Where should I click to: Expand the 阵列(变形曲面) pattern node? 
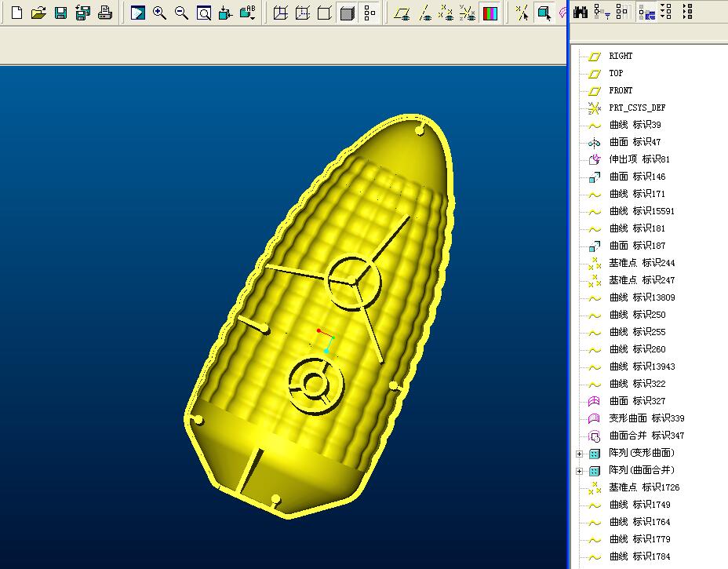click(x=580, y=454)
